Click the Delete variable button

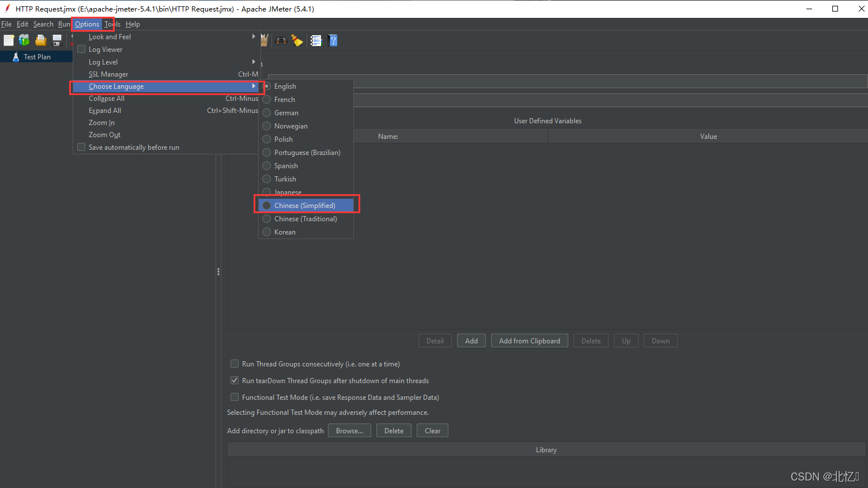[591, 341]
